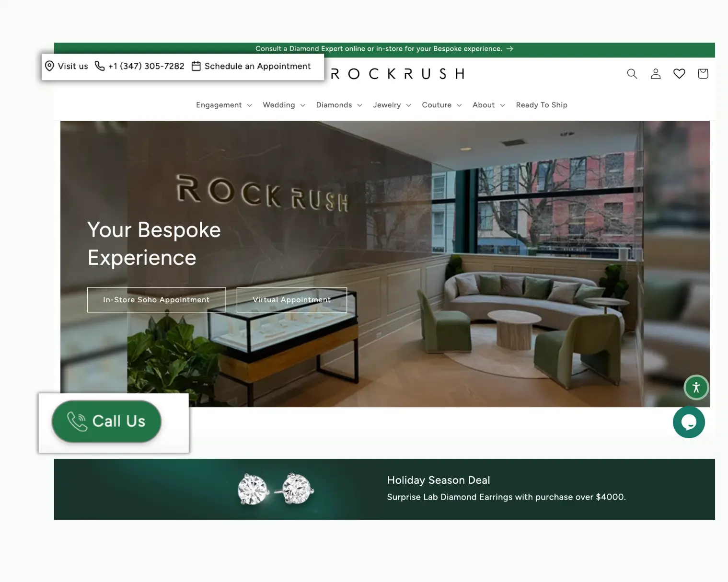
Task: Expand the Wedding dropdown
Action: coord(278,105)
